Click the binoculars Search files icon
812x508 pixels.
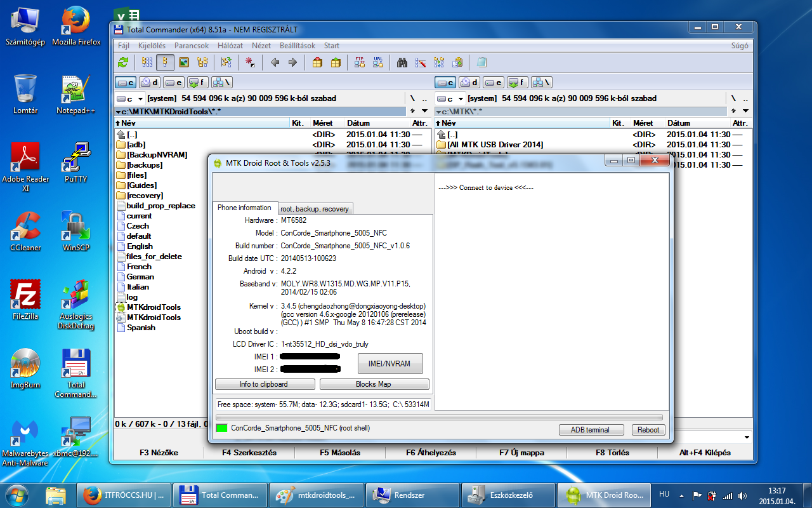pos(402,62)
